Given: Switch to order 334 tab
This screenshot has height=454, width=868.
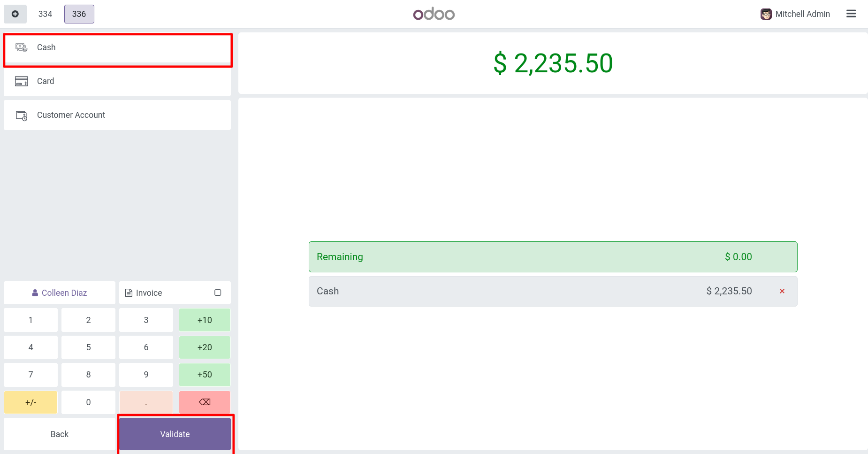Looking at the screenshot, I should tap(45, 14).
